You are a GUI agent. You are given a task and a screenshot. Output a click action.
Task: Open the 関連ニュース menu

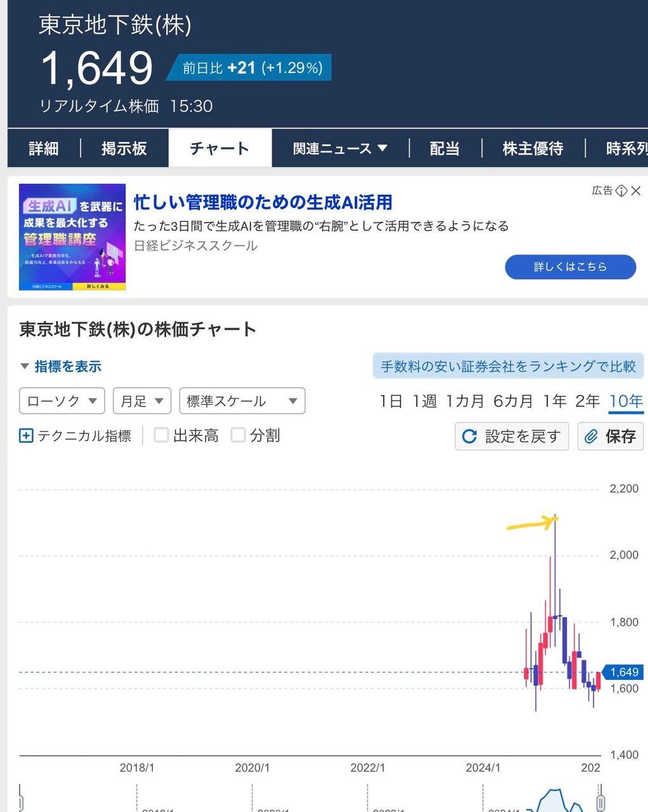tap(338, 148)
